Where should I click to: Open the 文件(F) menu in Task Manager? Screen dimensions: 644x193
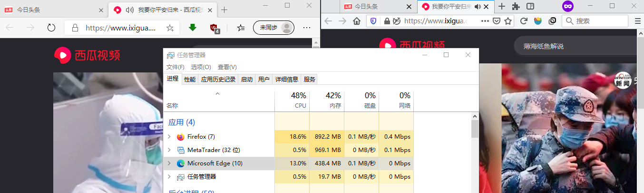click(176, 67)
